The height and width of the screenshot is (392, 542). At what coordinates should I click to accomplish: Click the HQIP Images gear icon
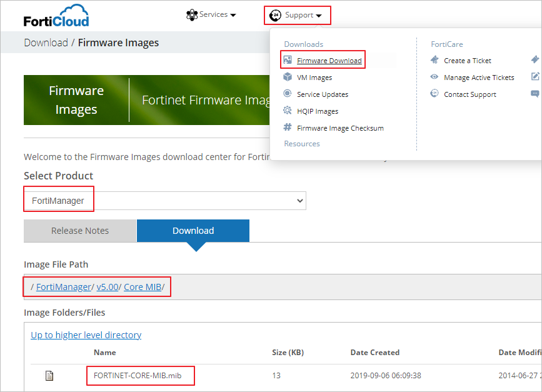[288, 111]
